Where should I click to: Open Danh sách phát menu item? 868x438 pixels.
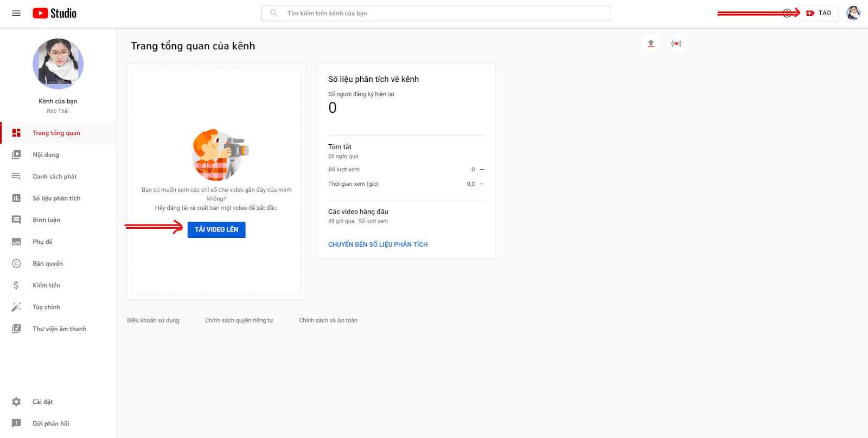[54, 176]
